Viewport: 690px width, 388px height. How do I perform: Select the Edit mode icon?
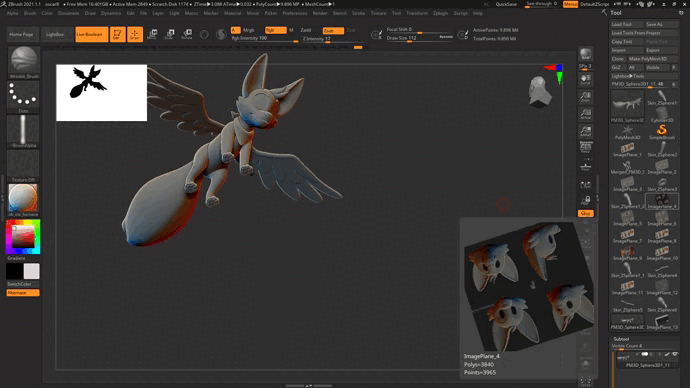pos(117,34)
